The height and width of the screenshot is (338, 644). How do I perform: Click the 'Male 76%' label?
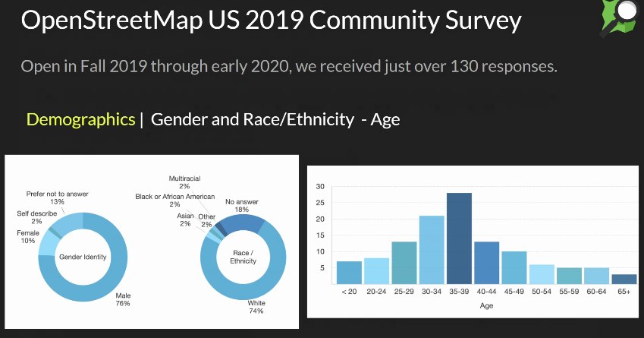point(123,299)
